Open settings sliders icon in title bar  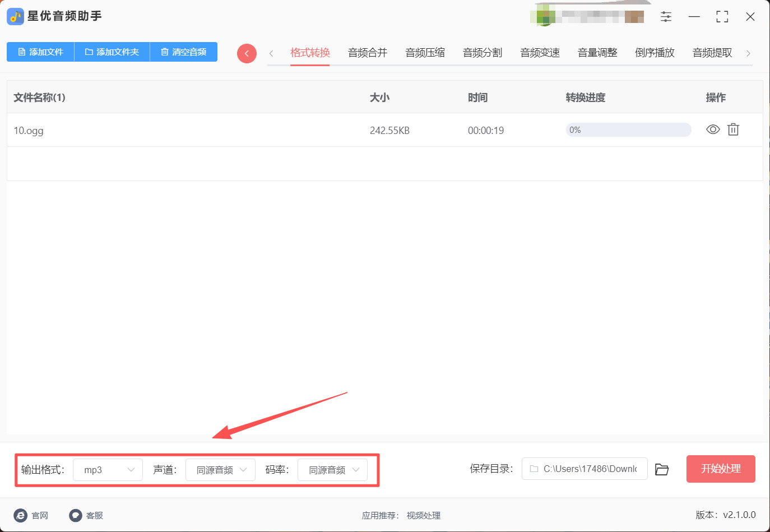pyautogui.click(x=666, y=17)
